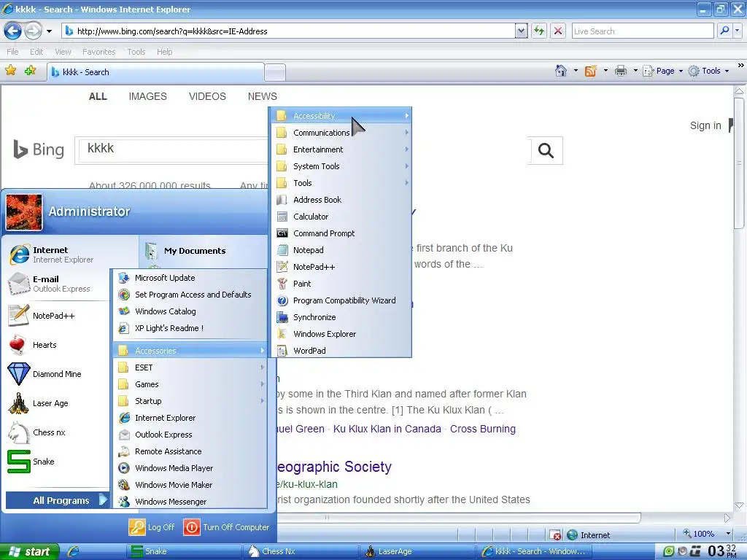Open WordPad from Accessories menu
The width and height of the screenshot is (747, 560).
click(341, 351)
